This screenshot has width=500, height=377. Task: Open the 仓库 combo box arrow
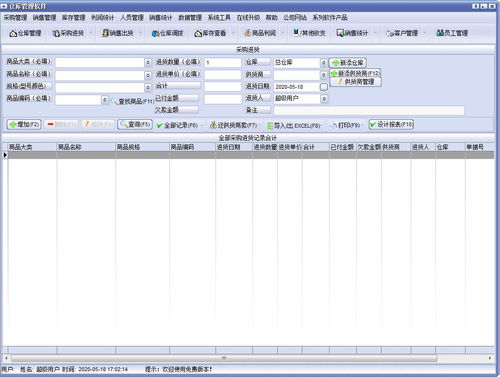pyautogui.click(x=323, y=62)
